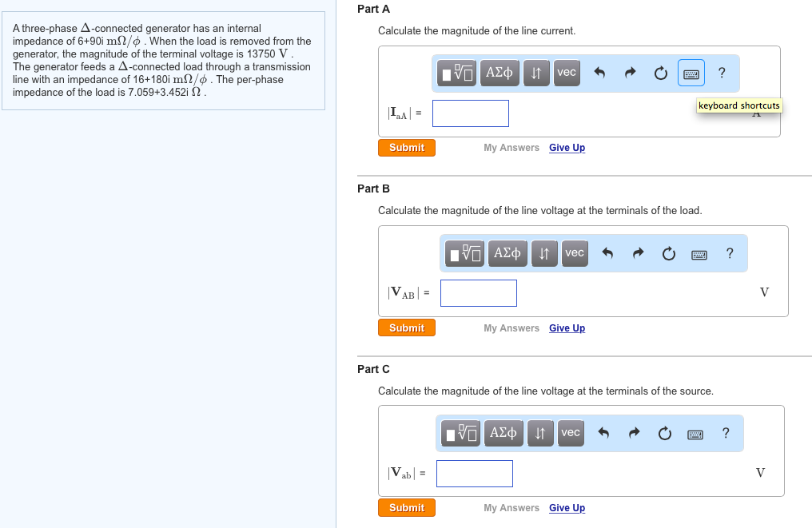Click Give Up for Part C
The image size is (812, 528).
point(567,507)
